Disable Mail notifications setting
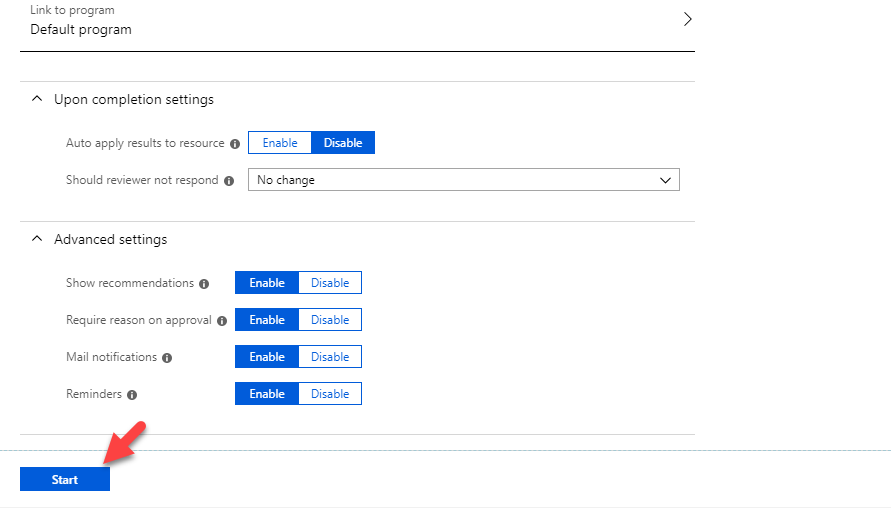The image size is (891, 508). (x=330, y=356)
